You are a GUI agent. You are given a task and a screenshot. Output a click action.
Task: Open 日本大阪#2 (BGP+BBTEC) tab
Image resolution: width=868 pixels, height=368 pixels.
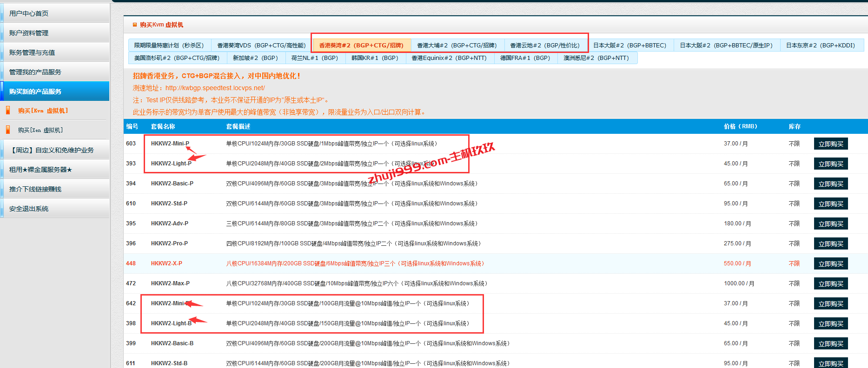point(630,46)
